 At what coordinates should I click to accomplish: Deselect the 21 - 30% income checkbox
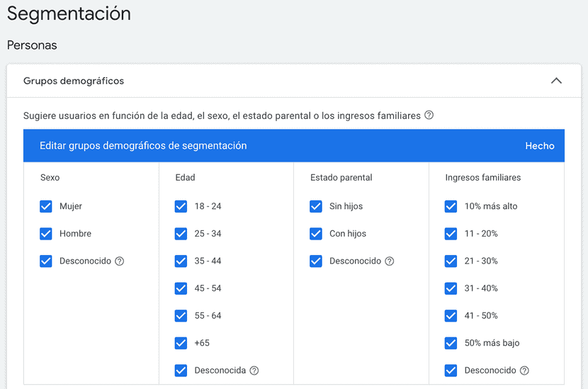coord(451,261)
